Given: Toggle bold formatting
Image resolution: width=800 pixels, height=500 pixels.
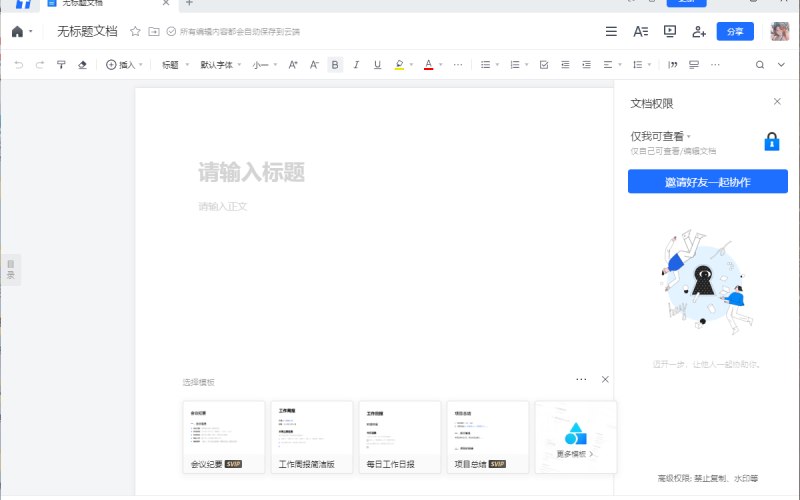Looking at the screenshot, I should pos(335,65).
